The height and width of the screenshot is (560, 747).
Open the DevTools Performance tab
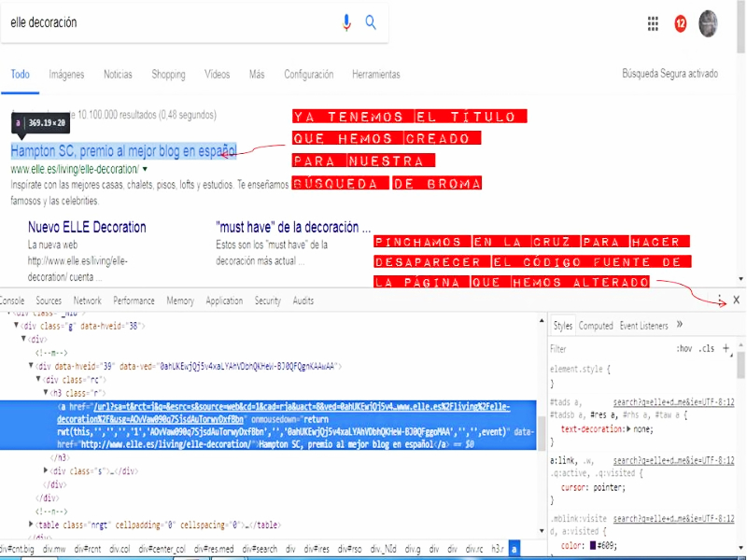[x=134, y=301]
